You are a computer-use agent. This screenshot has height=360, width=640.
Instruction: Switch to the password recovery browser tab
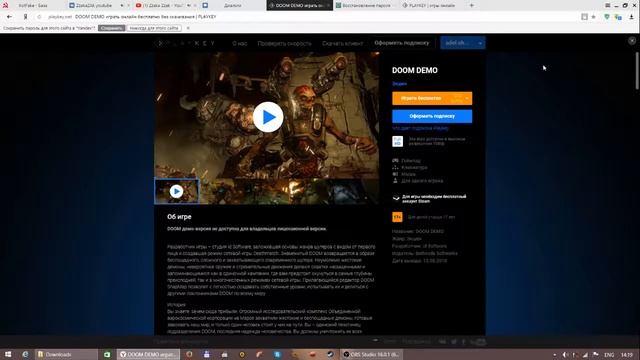pyautogui.click(x=366, y=5)
